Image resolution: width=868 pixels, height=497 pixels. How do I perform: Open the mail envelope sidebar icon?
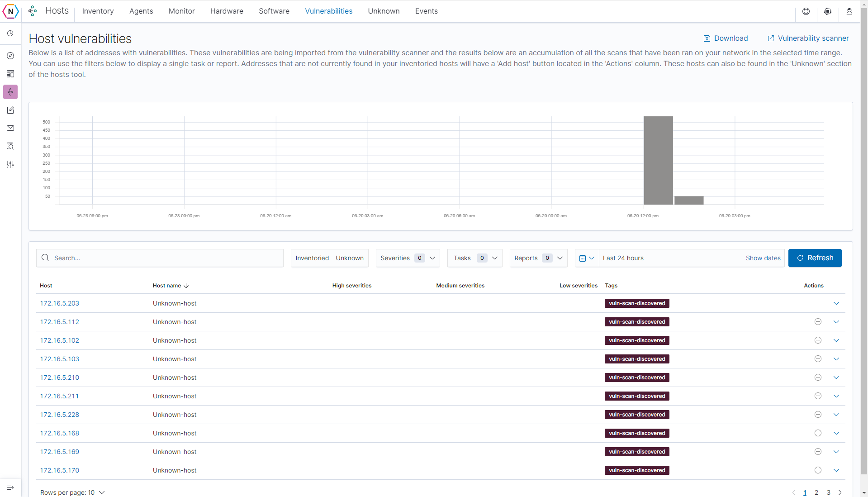(x=10, y=128)
